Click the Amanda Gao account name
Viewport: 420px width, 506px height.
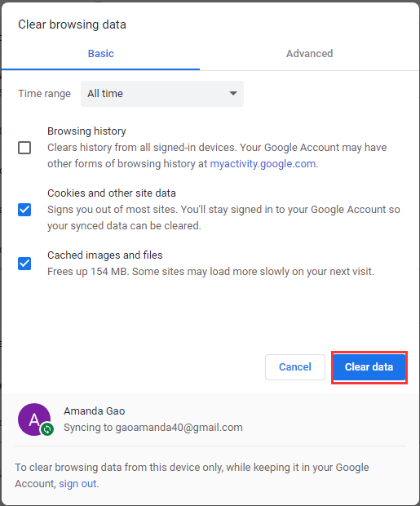[x=94, y=411]
